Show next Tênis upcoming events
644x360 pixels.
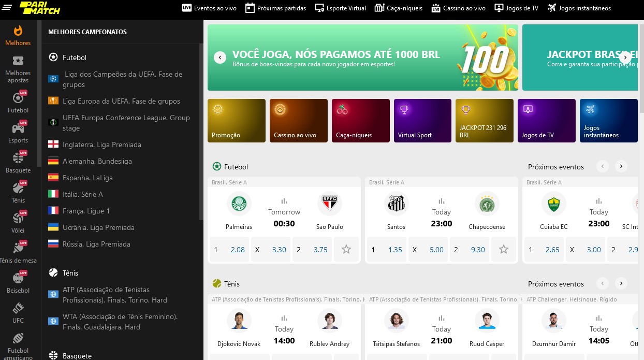tap(621, 283)
